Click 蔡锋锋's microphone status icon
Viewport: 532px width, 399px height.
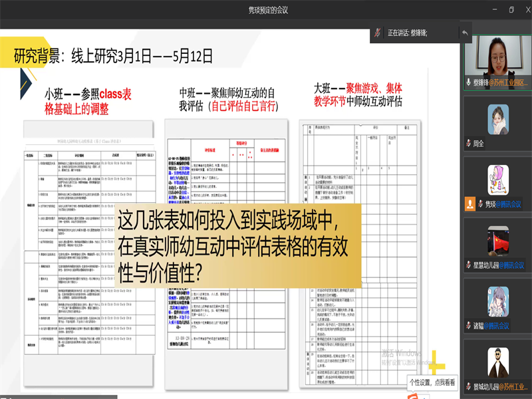pyautogui.click(x=469, y=83)
